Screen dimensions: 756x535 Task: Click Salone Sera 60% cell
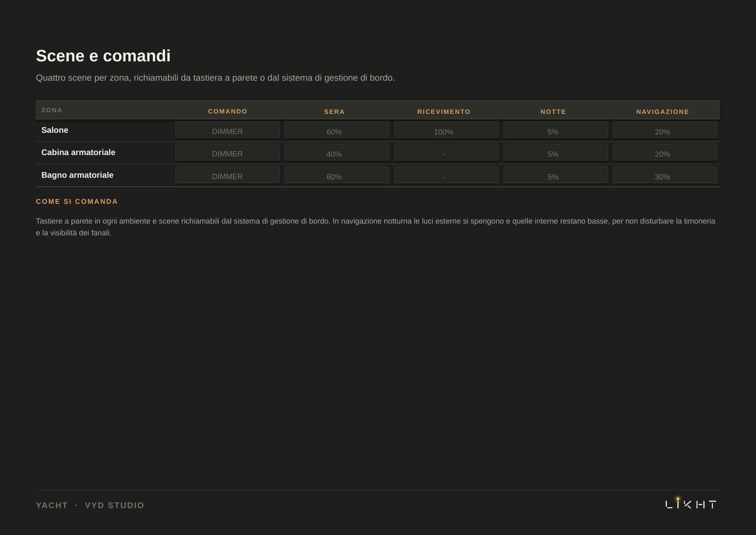[337, 130]
